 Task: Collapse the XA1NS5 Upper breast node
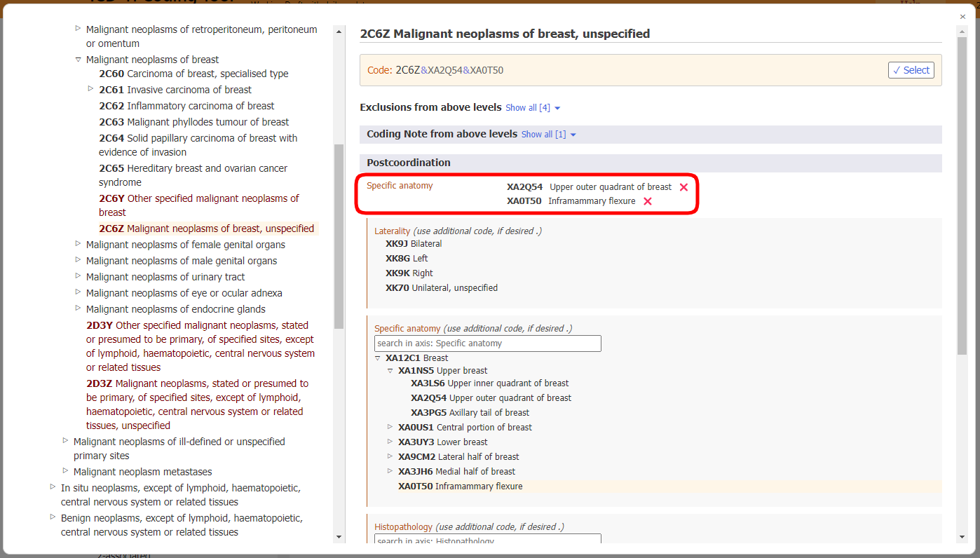click(x=390, y=371)
